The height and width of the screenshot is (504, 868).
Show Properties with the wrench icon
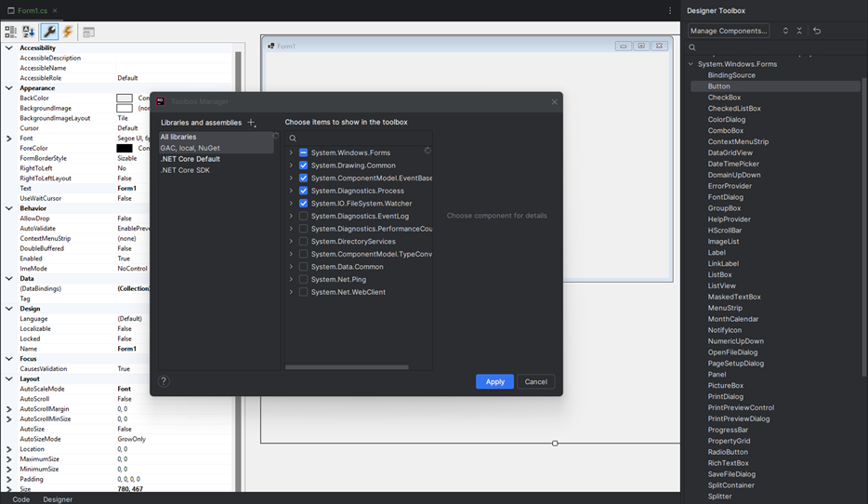pos(49,33)
